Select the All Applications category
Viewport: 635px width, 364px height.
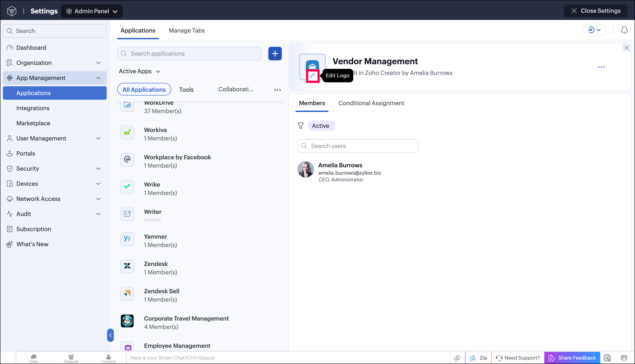144,89
